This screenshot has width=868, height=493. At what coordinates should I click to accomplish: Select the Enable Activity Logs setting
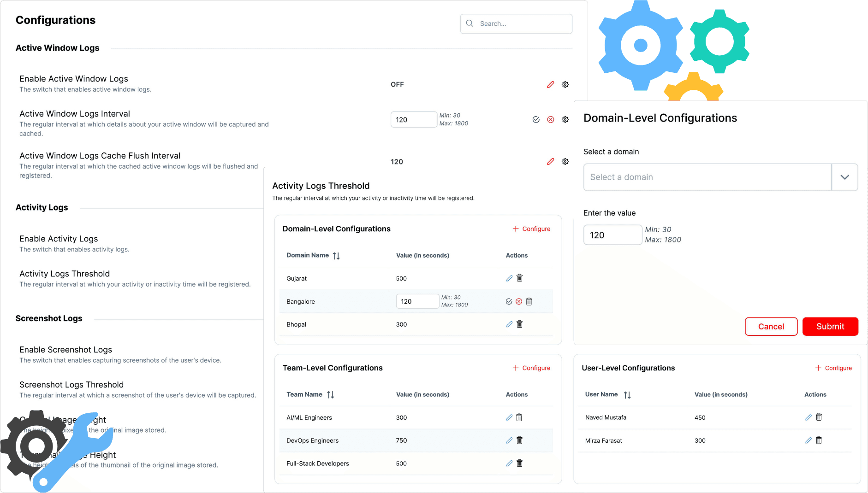click(x=74, y=243)
